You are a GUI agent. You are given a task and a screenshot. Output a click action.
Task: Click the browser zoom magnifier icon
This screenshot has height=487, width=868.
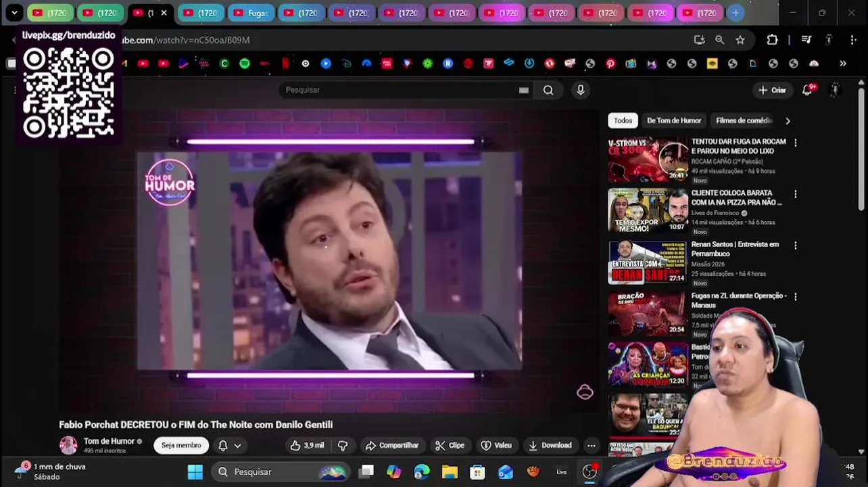[x=720, y=40]
